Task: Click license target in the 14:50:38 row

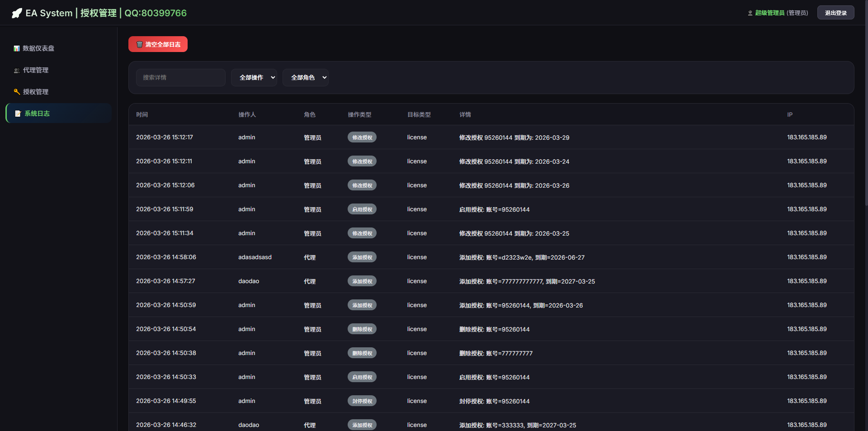Action: [417, 353]
